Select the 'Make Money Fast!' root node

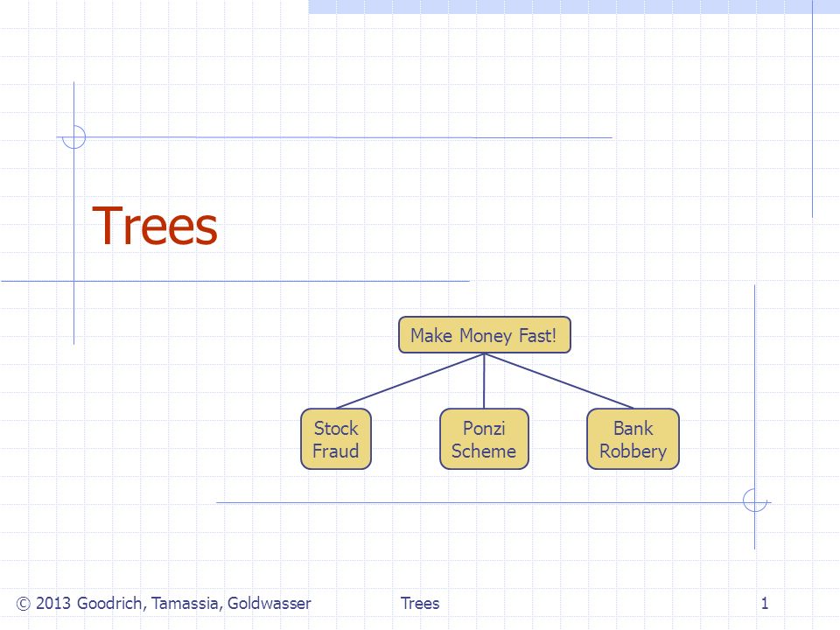point(484,335)
